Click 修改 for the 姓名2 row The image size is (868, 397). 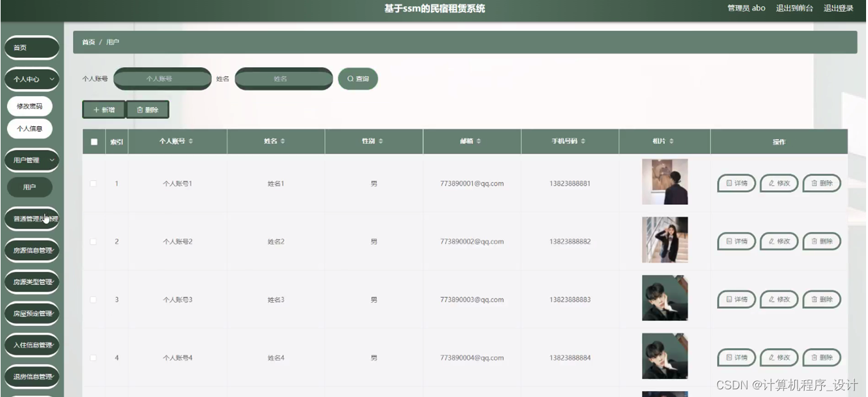(779, 241)
